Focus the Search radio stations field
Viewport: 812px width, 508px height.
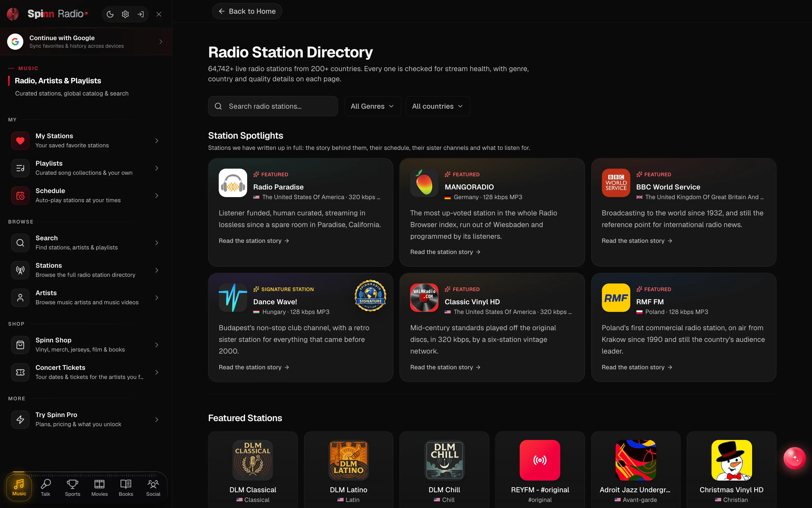(x=273, y=106)
